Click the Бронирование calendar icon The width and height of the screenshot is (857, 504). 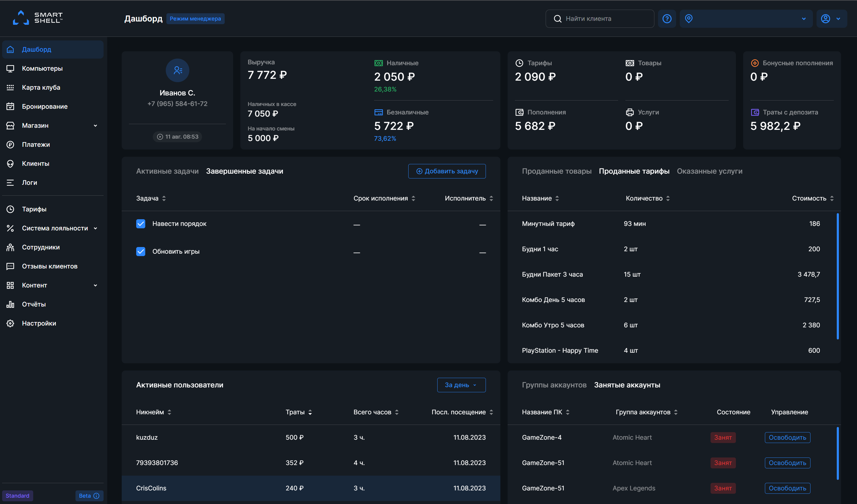coord(10,106)
